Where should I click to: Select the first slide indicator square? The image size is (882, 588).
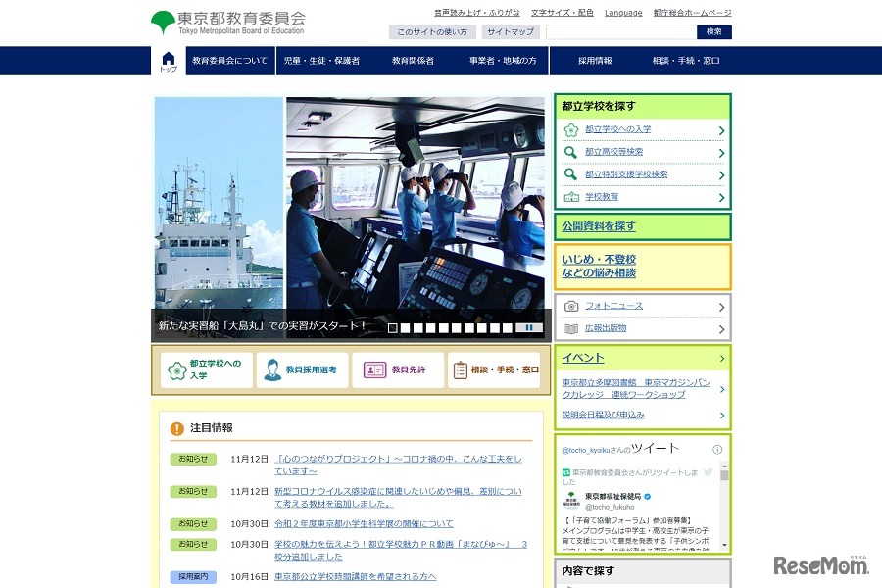(392, 326)
